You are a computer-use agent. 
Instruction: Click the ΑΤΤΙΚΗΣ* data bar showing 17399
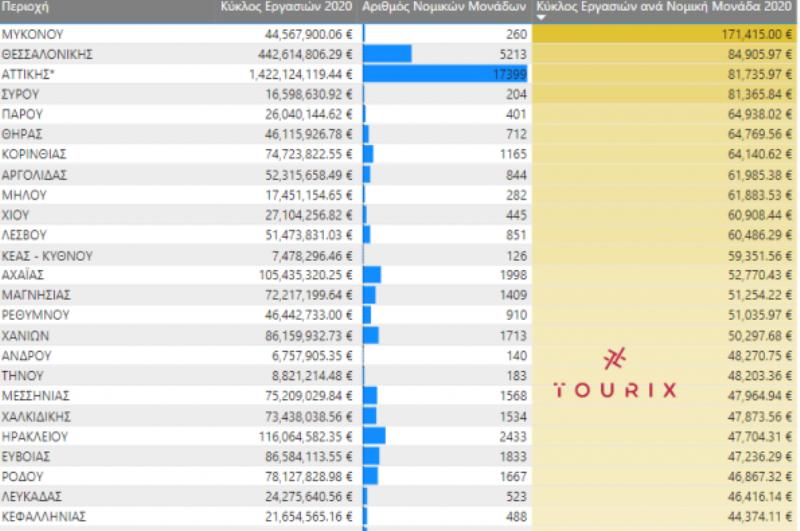[x=445, y=74]
